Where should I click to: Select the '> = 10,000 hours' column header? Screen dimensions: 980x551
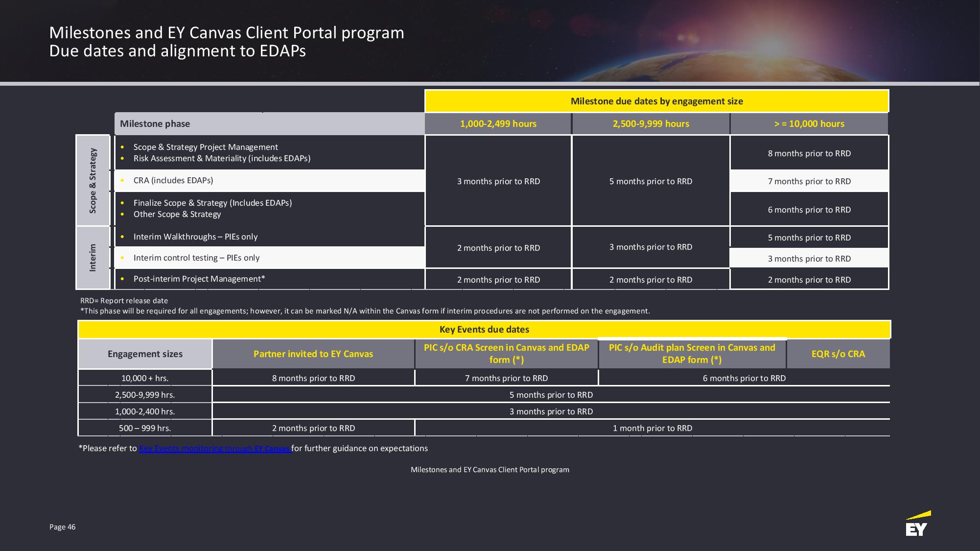point(809,124)
